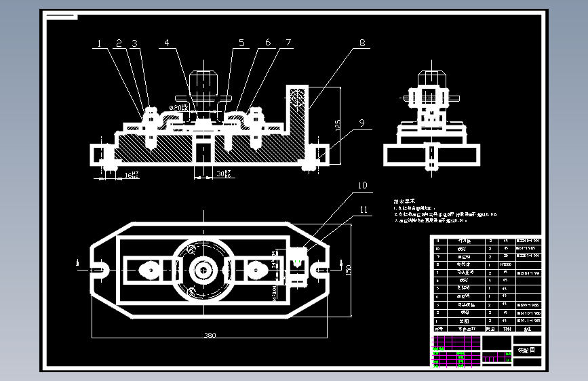Click balloon number 6 above the section view
Screen dimensions: 588x381
pos(268,43)
